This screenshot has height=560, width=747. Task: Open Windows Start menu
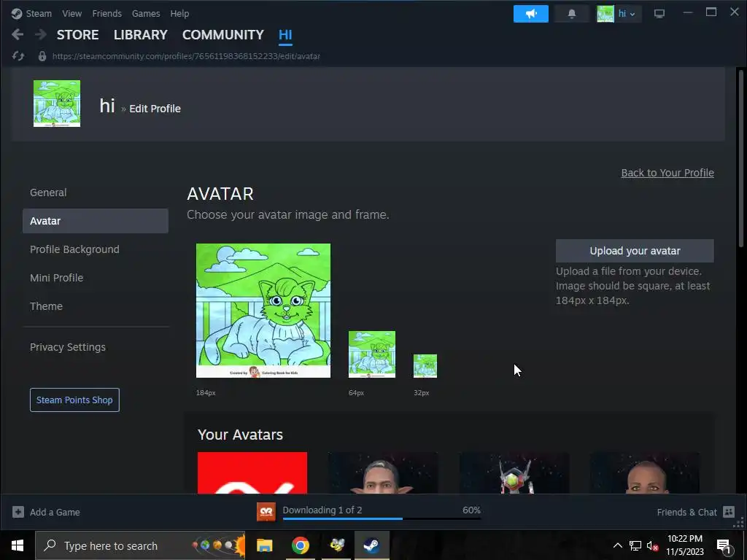[x=18, y=545]
